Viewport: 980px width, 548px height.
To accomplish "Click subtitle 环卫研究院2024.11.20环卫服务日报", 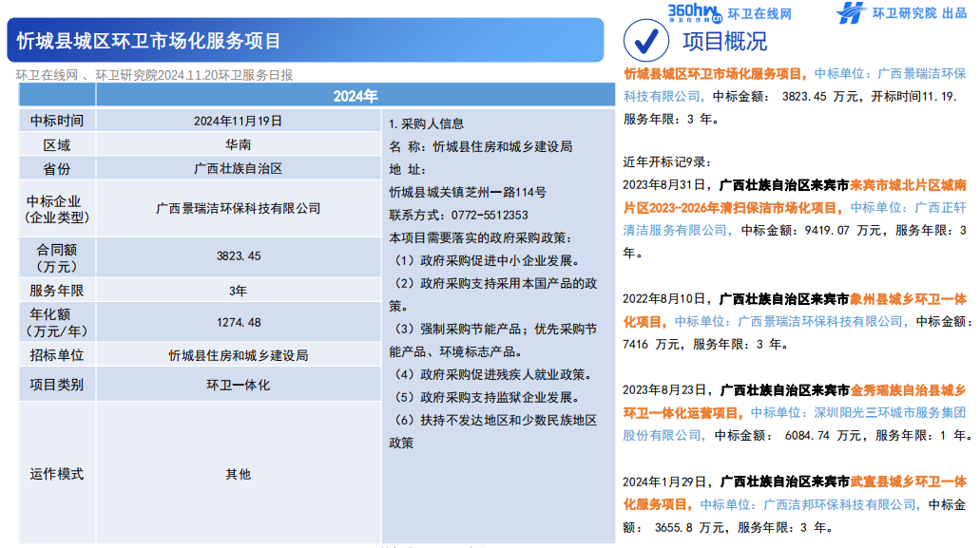I will pos(194,75).
